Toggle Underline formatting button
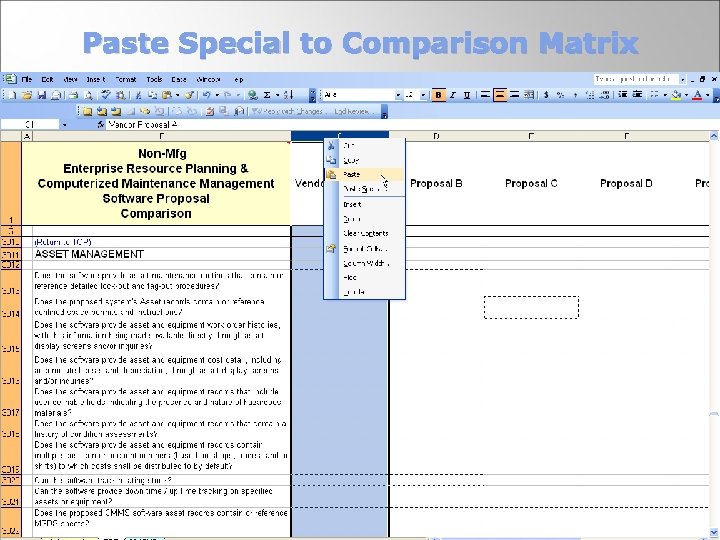 point(467,95)
